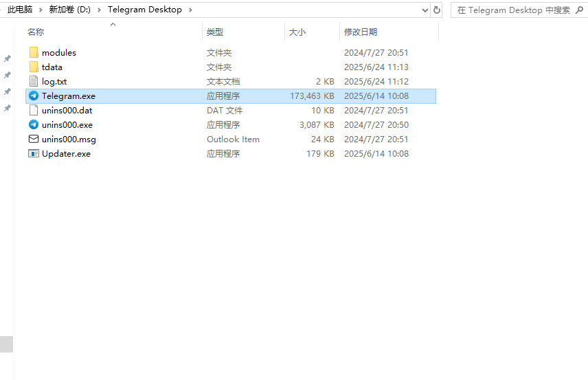Select the log.txt file name

[x=54, y=81]
